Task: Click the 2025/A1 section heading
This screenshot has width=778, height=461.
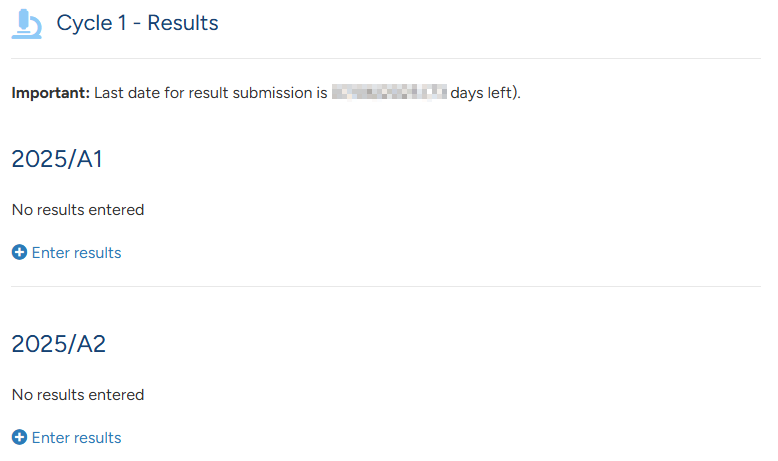Action: [x=57, y=159]
